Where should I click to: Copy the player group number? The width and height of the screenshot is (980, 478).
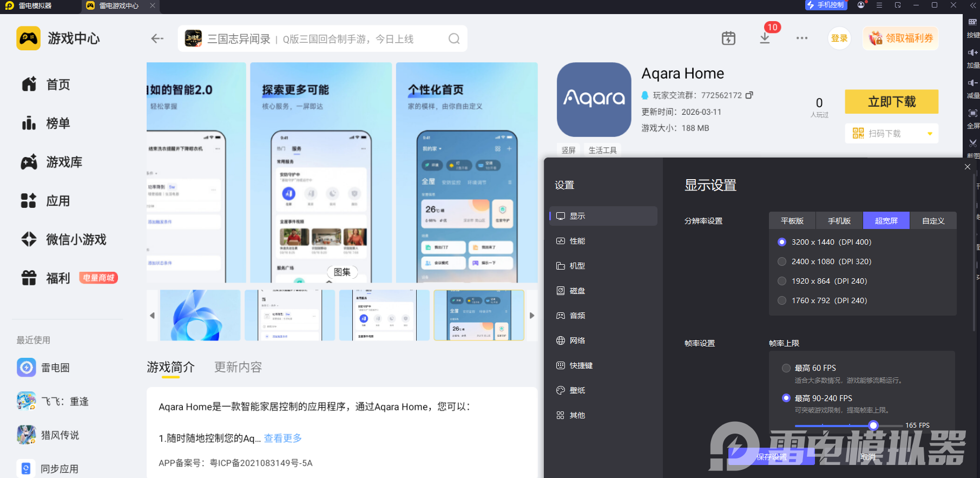point(749,95)
